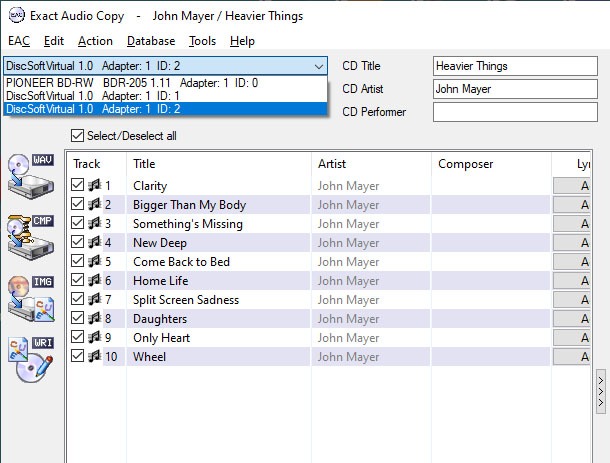
Task: Click the music note icon for track 9
Action: 95,337
